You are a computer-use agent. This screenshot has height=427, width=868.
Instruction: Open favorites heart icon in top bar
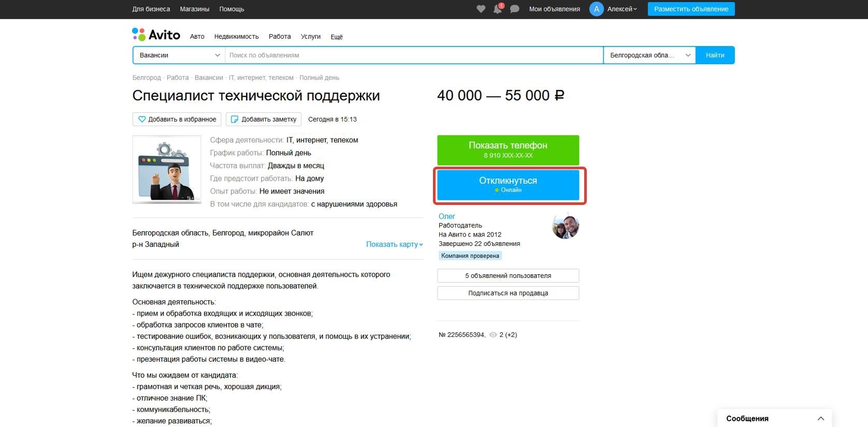point(481,9)
